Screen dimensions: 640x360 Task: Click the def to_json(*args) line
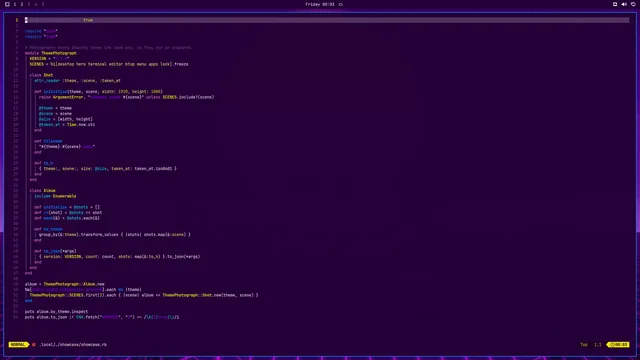[x=55, y=251]
